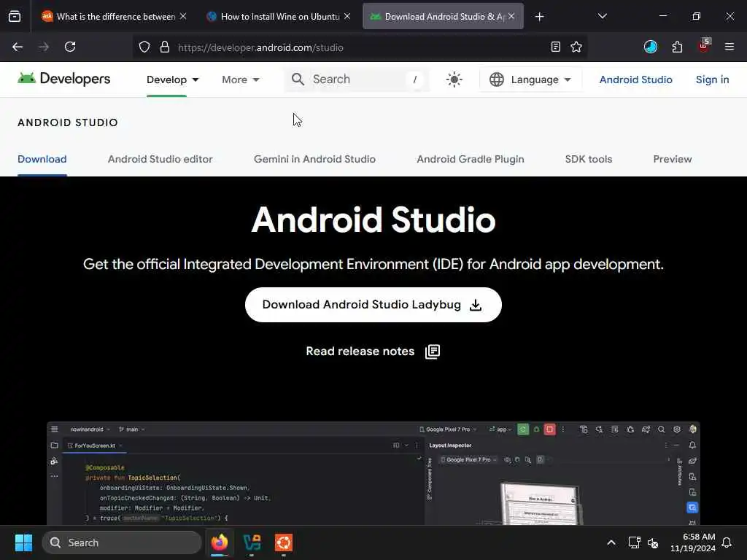747x560 pixels.
Task: Expand the More menu
Action: [241, 79]
